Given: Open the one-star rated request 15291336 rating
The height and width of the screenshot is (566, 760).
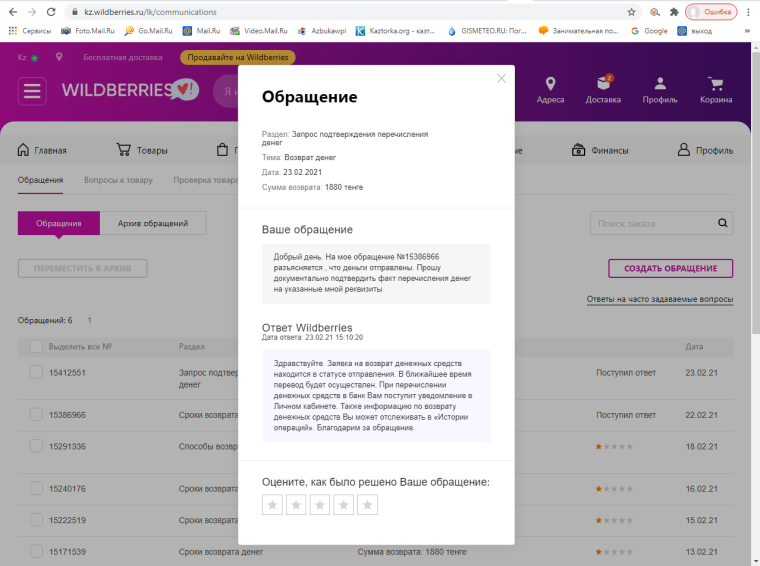Looking at the screenshot, I should point(614,446).
